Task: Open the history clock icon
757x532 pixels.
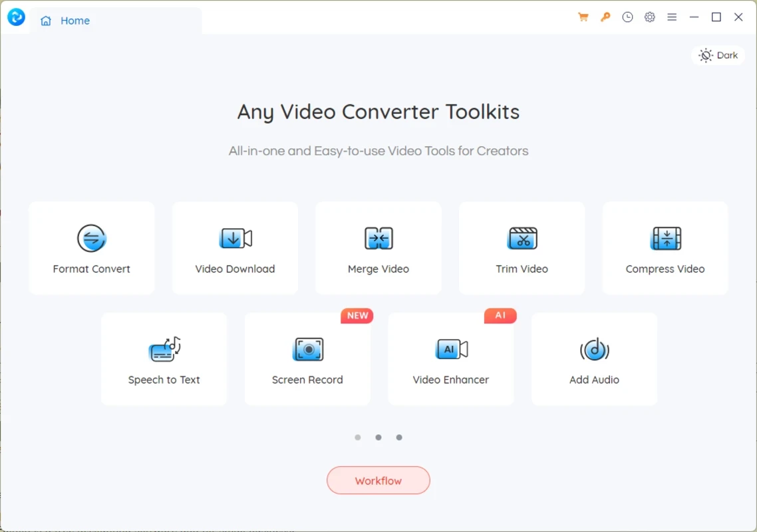Action: (x=627, y=17)
